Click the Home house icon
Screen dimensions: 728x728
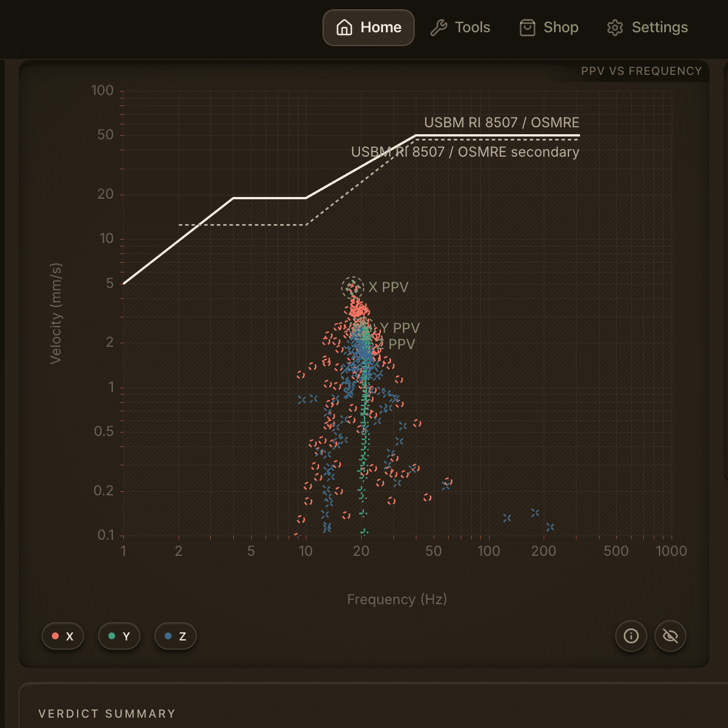tap(344, 28)
